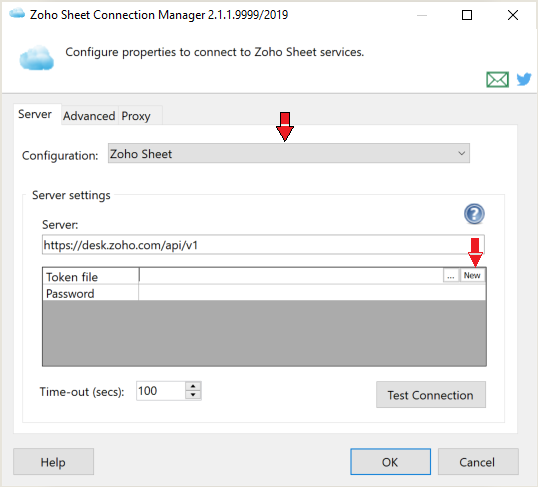This screenshot has width=538, height=487.
Task: Select the Token file row label
Action: 91,276
